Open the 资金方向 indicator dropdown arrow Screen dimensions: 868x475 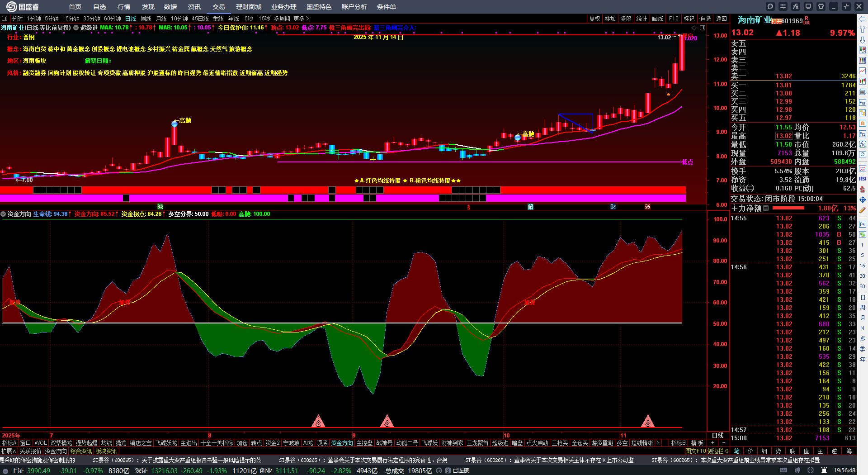pyautogui.click(x=3, y=214)
